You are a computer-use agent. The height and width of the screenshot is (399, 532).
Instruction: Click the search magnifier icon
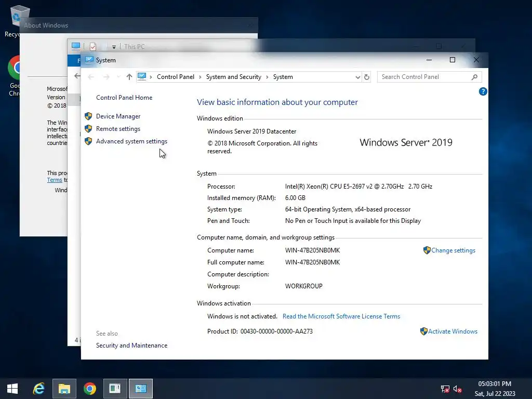click(x=474, y=77)
